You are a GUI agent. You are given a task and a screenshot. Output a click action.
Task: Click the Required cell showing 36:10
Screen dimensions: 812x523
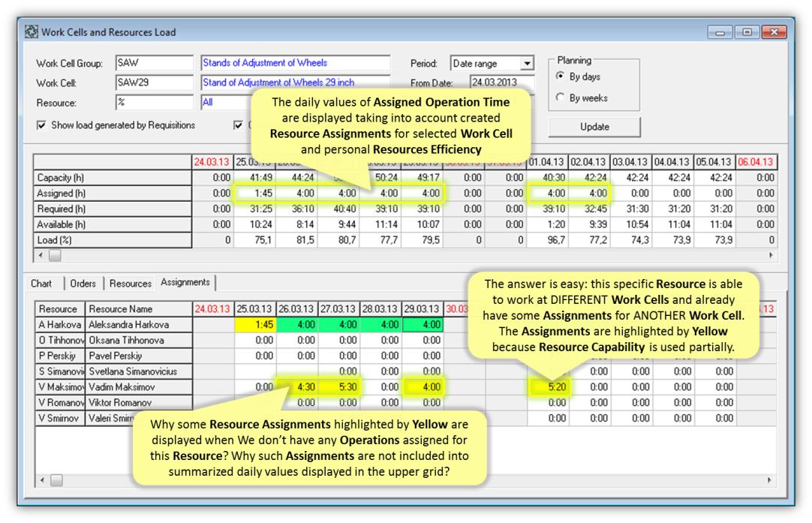296,209
